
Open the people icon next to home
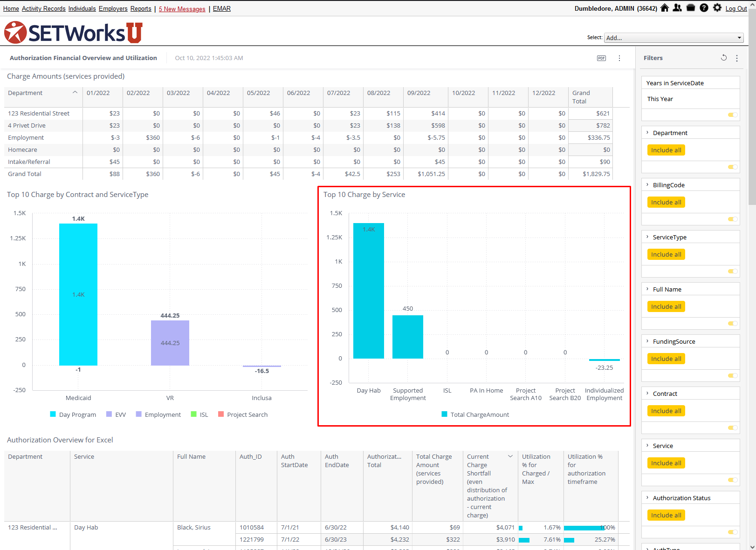point(677,8)
